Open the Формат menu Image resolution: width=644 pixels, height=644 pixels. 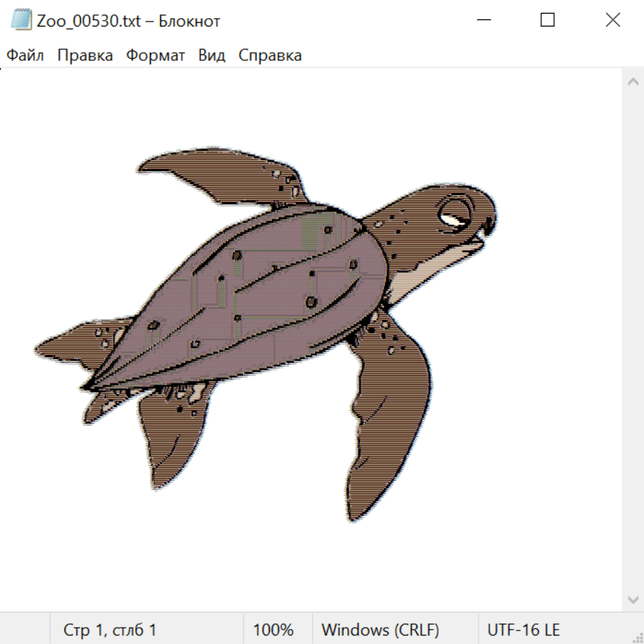(155, 56)
